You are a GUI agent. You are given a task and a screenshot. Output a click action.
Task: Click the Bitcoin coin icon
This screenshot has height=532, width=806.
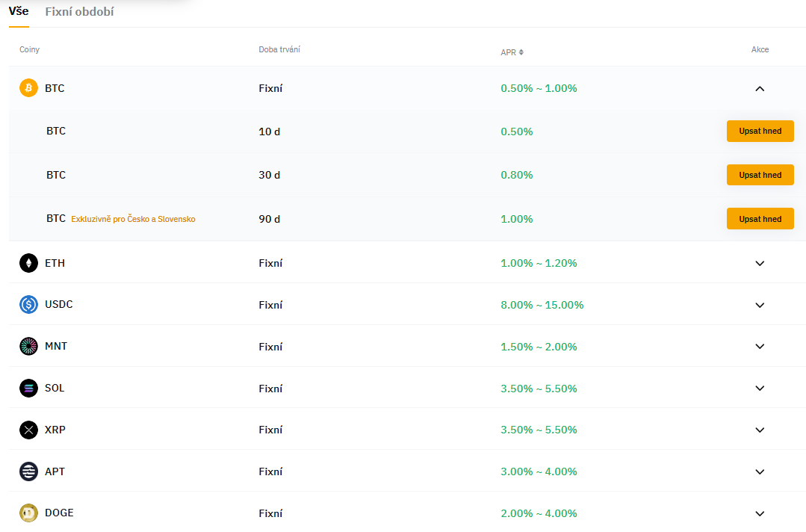[28, 88]
